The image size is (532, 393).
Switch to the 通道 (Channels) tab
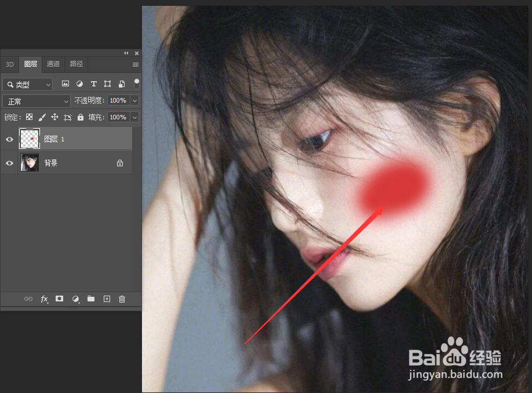coord(53,64)
